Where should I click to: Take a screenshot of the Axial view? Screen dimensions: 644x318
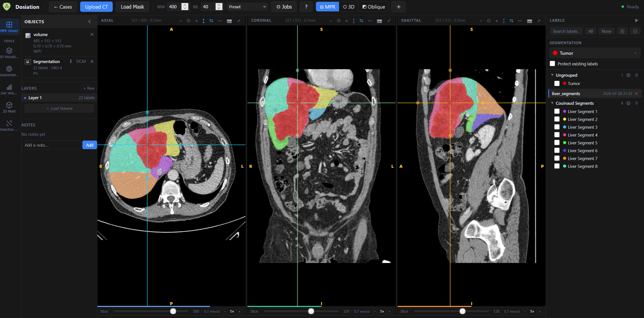[x=229, y=21]
